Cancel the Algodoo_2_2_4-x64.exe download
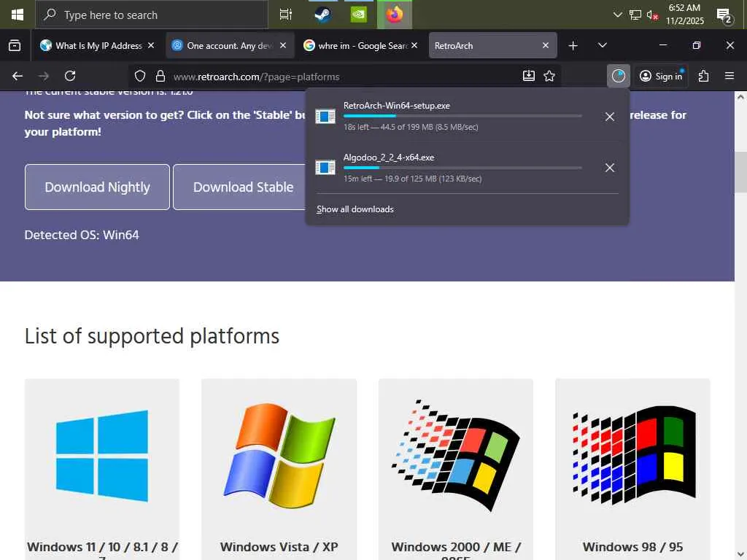The height and width of the screenshot is (560, 747). (610, 168)
